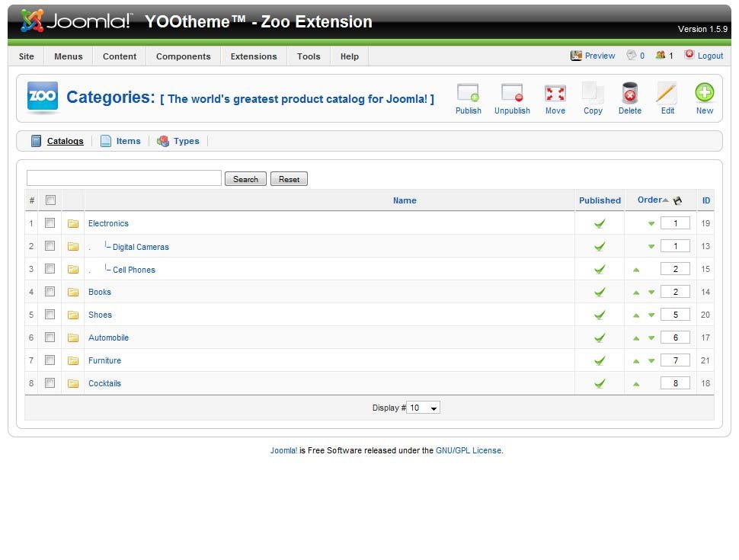Open the Site menu
The width and height of the screenshot is (739, 560).
click(27, 56)
